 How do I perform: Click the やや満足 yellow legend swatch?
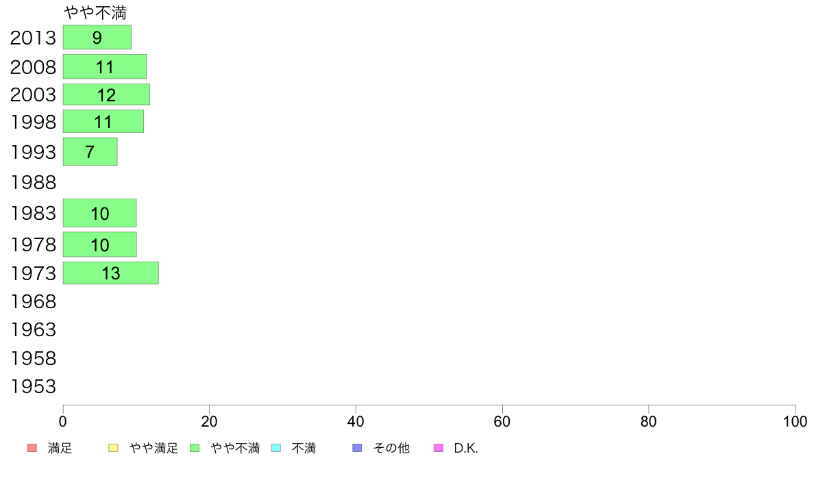click(x=113, y=448)
